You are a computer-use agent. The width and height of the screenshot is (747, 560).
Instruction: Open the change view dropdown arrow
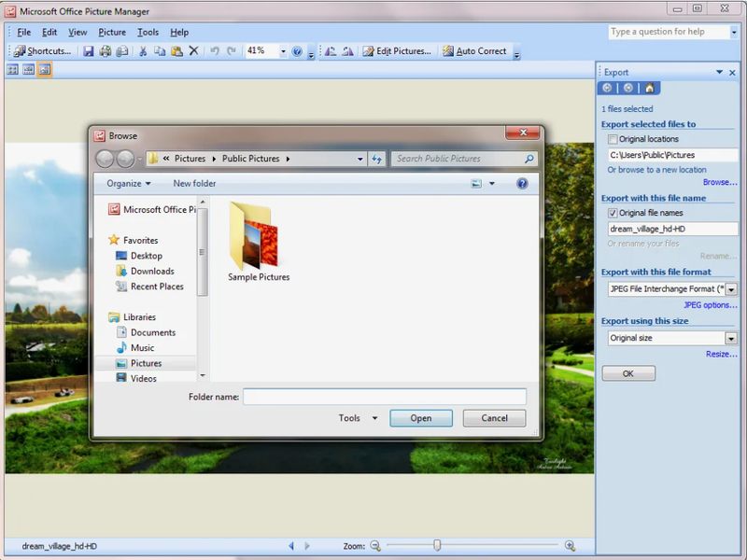click(x=492, y=183)
